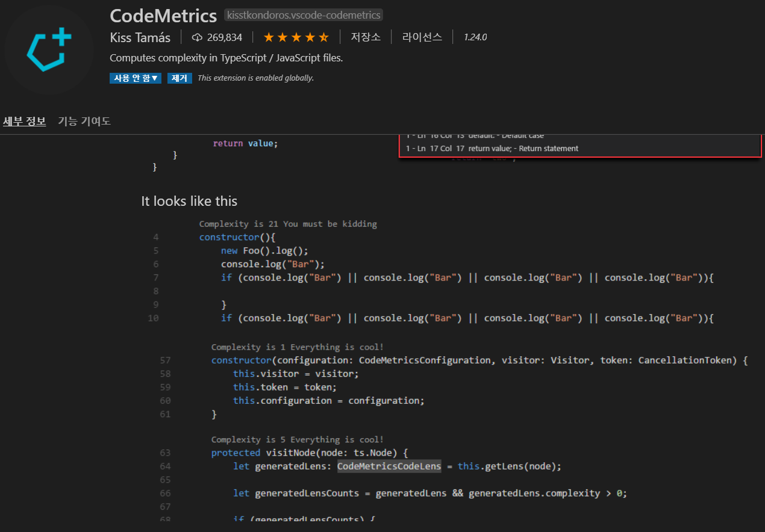Open the 사용 안 함 disable dropdown

tap(135, 78)
